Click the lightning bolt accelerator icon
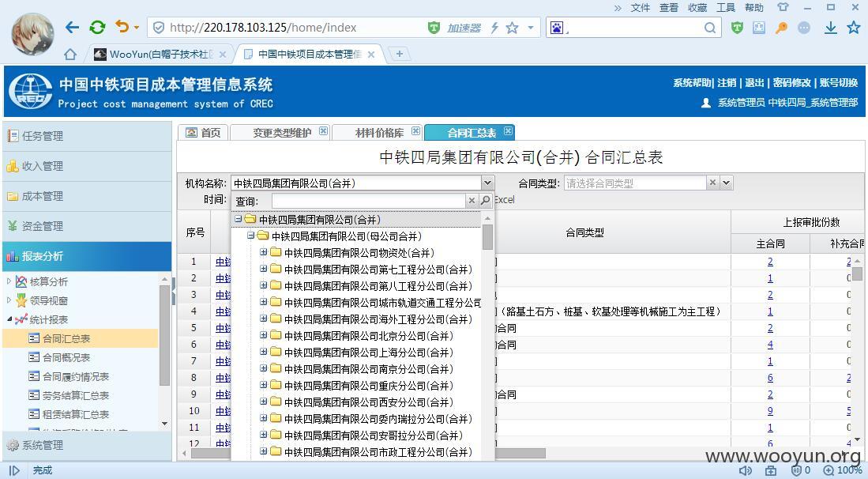This screenshot has width=868, height=479. [494, 28]
